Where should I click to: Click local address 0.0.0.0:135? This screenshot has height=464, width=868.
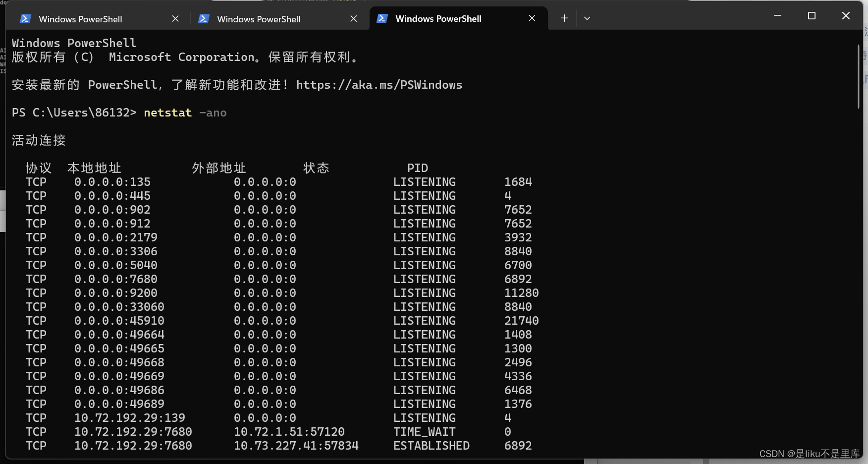(112, 182)
